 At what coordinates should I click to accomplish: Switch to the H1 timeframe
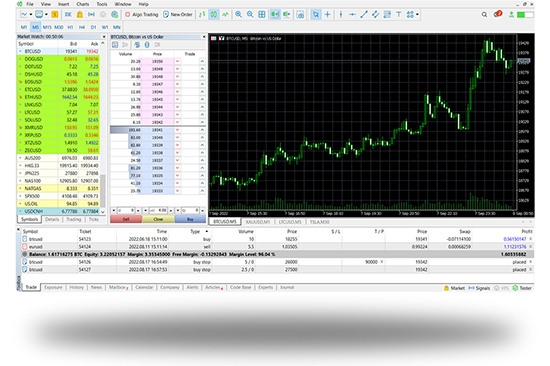(x=70, y=27)
